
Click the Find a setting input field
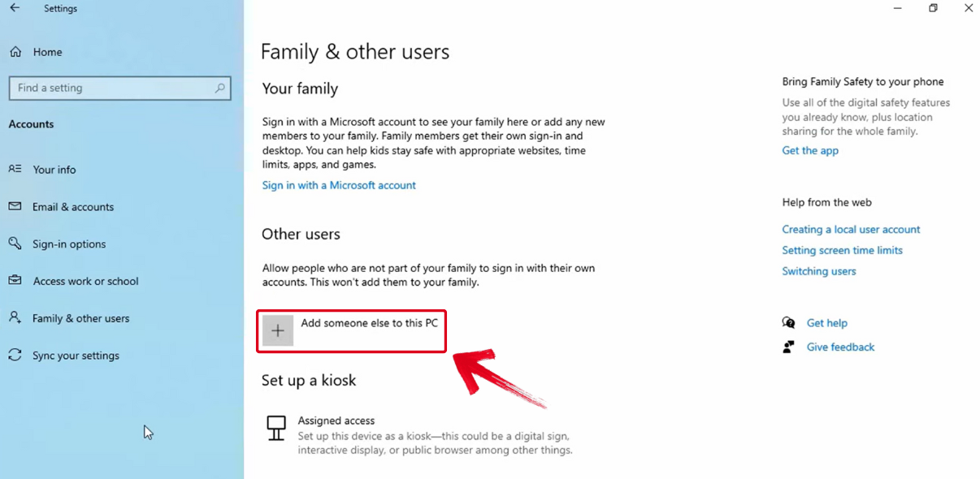(114, 88)
